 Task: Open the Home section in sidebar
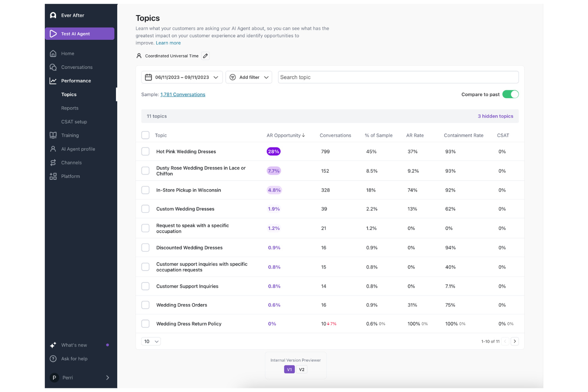coord(68,53)
